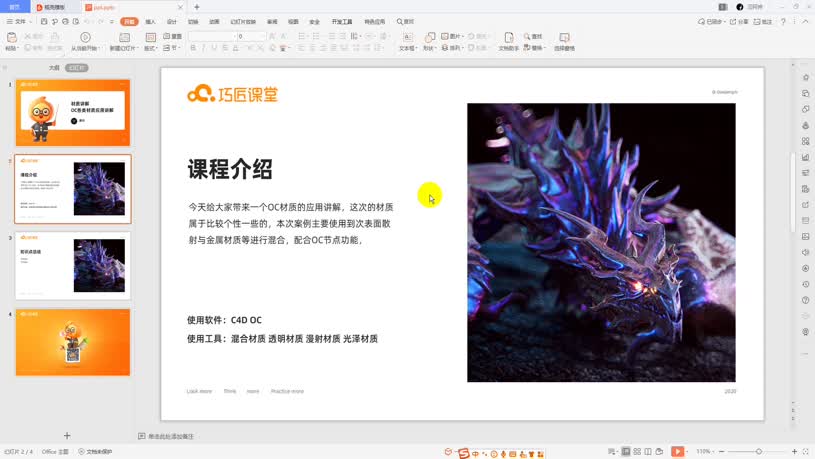
Task: Click the Share button
Action: pyautogui.click(x=739, y=22)
